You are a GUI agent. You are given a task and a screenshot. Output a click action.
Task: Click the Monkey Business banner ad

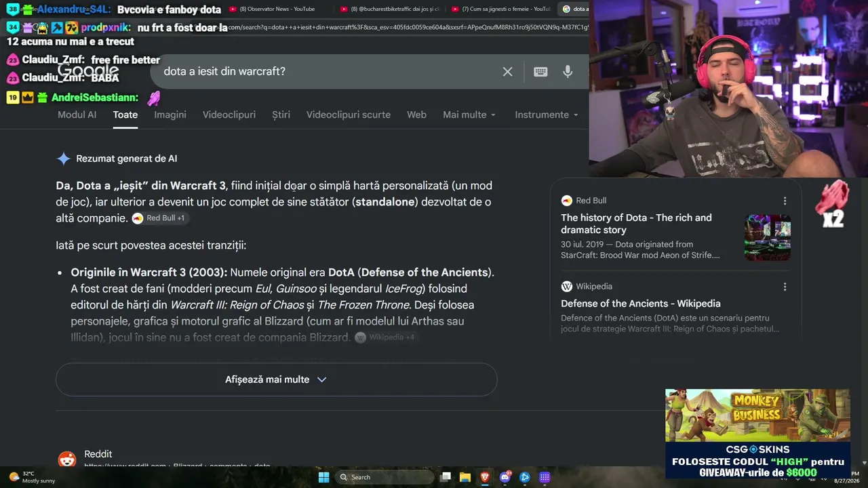point(757,415)
